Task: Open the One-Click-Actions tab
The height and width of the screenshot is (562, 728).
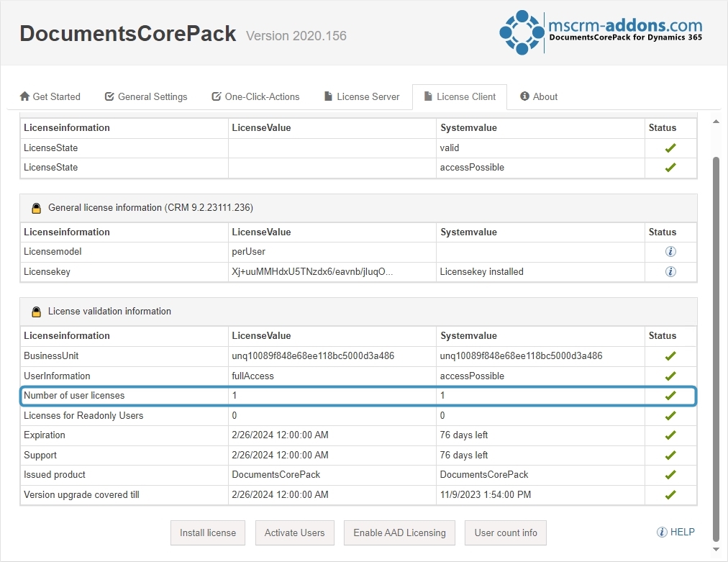Action: (x=256, y=96)
